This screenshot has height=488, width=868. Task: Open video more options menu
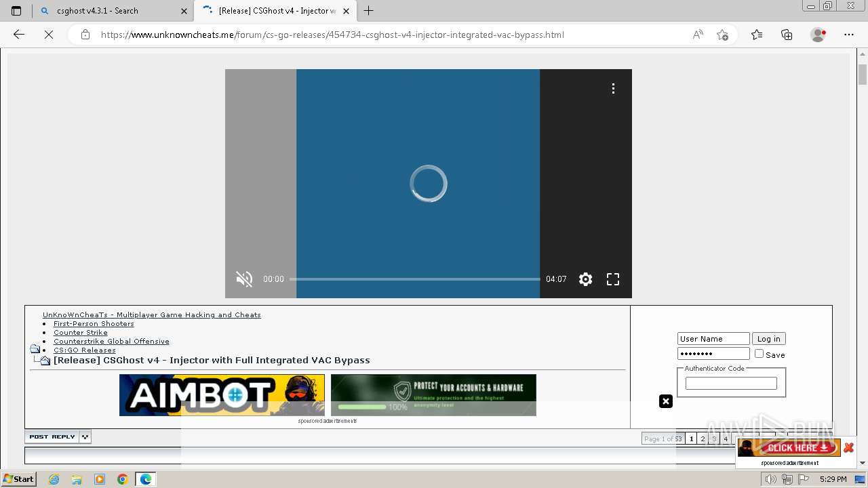click(x=613, y=89)
